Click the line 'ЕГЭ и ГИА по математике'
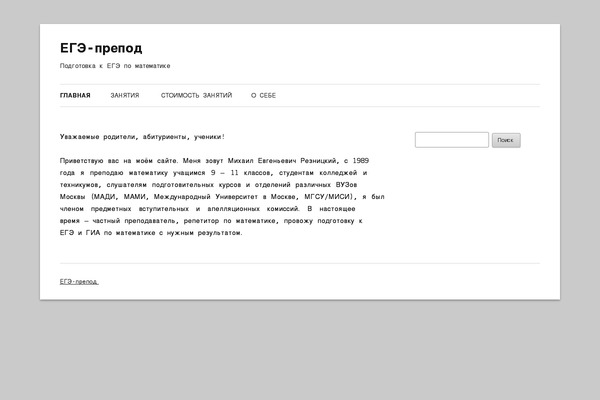 (151, 233)
